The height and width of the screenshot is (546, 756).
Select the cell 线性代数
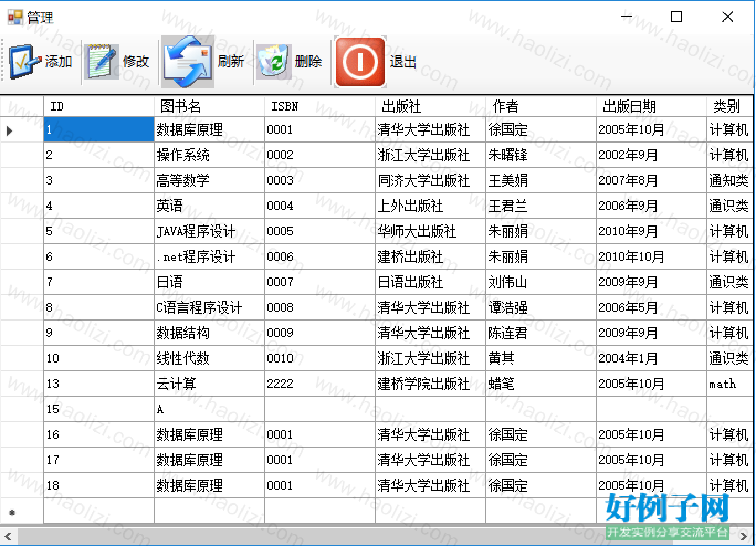pos(209,359)
